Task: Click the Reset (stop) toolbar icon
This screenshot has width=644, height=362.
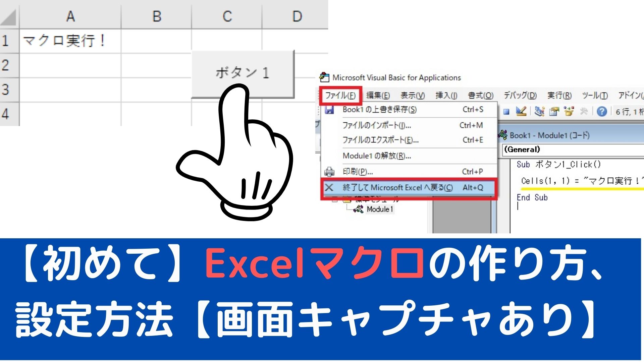Action: tap(506, 112)
